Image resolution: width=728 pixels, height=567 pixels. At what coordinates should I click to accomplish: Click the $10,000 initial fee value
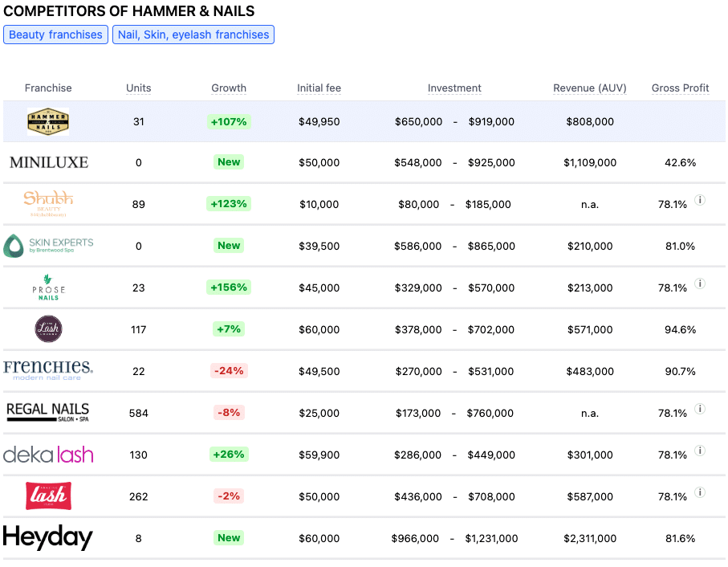tap(319, 204)
